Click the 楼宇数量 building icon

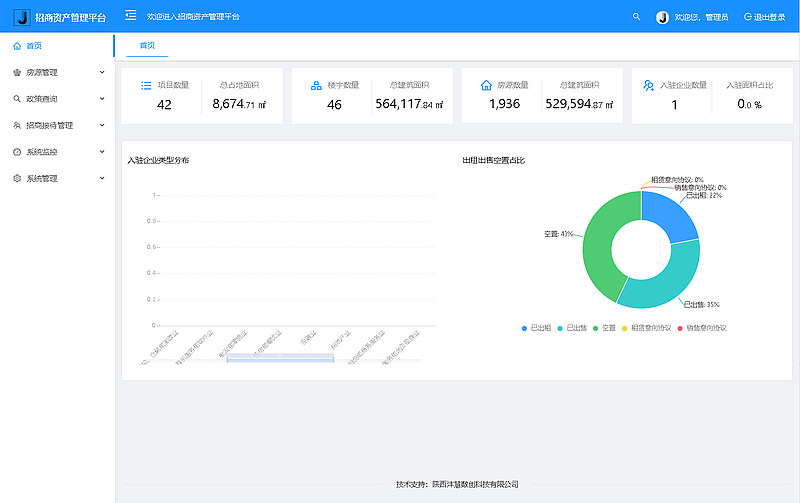click(x=316, y=86)
